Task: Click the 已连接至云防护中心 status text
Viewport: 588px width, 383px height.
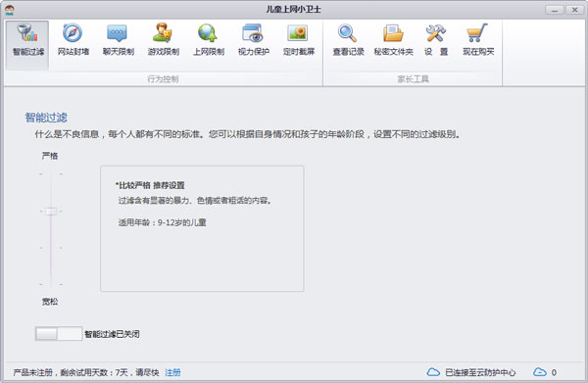Action: (480, 372)
